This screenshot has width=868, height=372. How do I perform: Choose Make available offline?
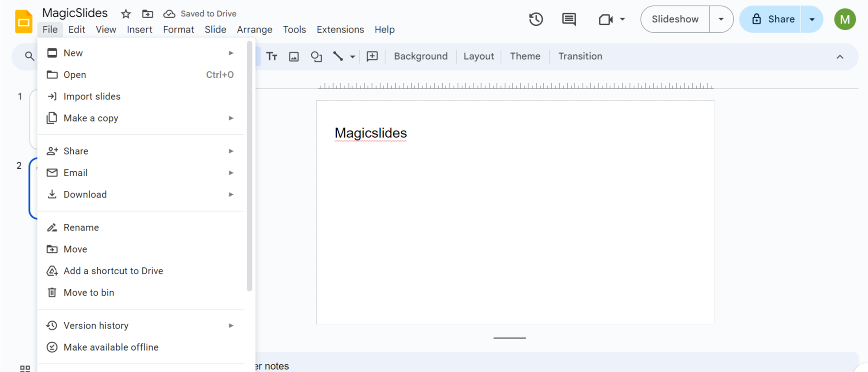click(x=141, y=347)
